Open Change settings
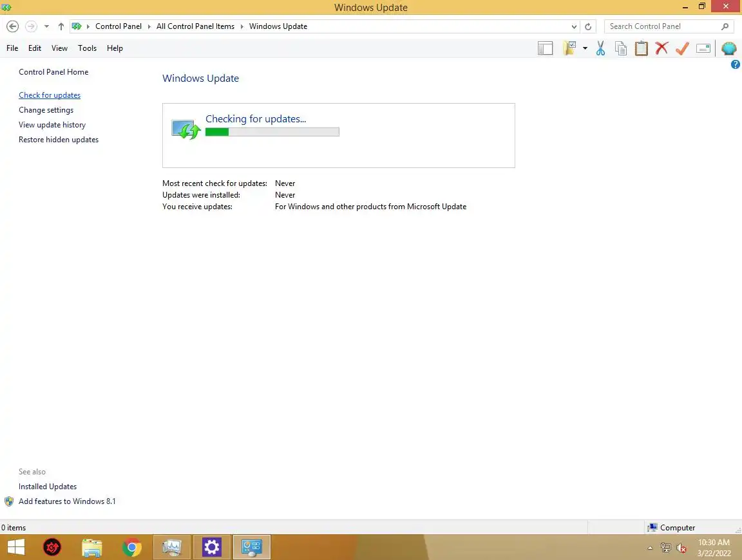The width and height of the screenshot is (742, 560). (46, 109)
